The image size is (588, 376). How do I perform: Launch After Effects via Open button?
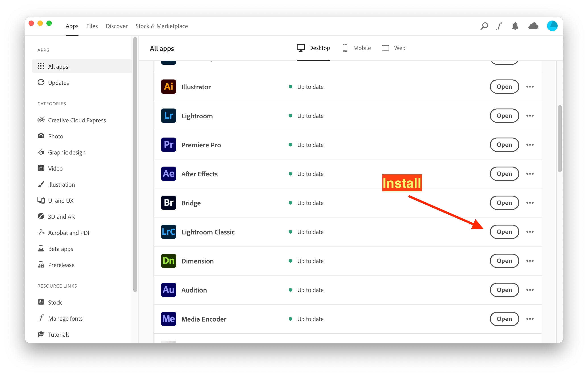pyautogui.click(x=504, y=173)
